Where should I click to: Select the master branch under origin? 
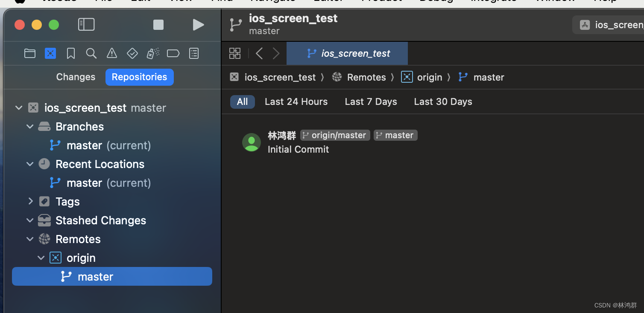pyautogui.click(x=112, y=276)
